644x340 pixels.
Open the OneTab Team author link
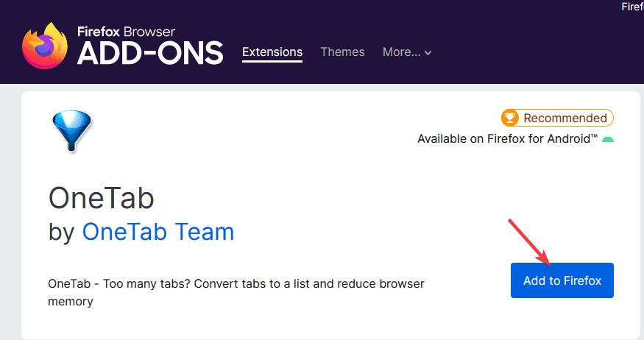click(158, 233)
